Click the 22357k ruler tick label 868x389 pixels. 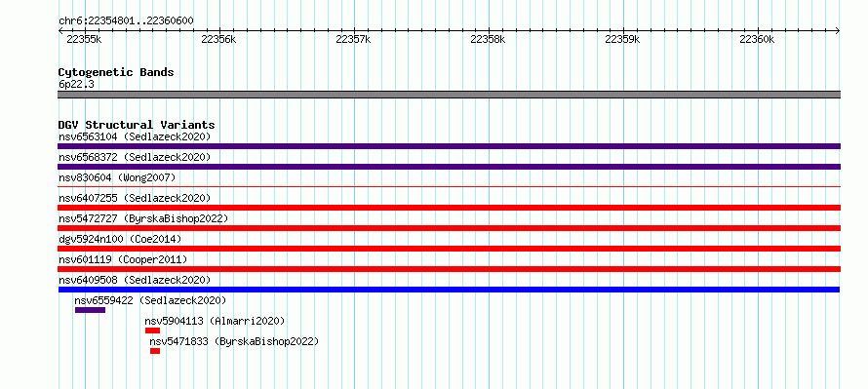(353, 39)
